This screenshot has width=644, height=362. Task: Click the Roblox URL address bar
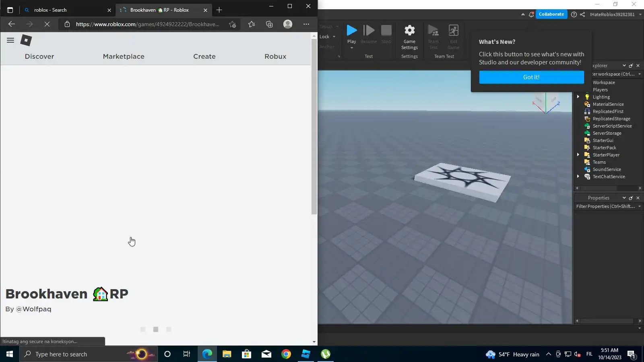tap(147, 24)
